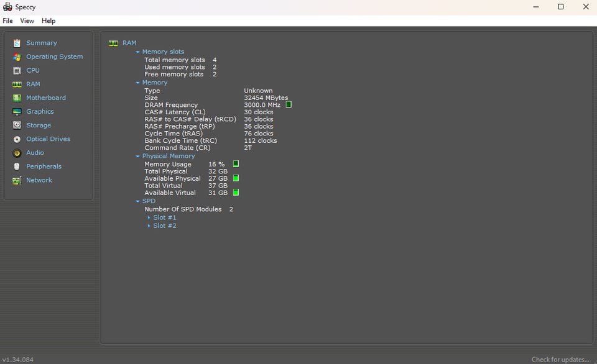Open the File menu
This screenshot has width=597, height=364.
click(7, 20)
